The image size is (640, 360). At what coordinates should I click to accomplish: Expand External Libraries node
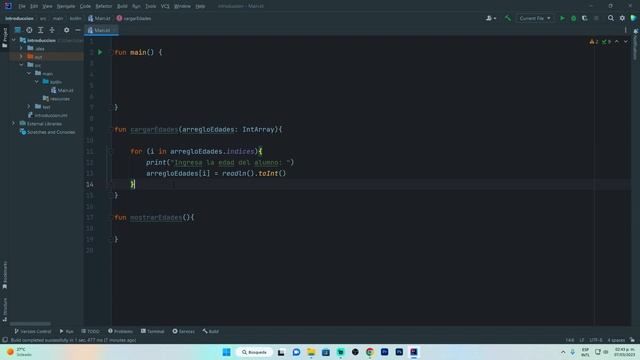14,124
